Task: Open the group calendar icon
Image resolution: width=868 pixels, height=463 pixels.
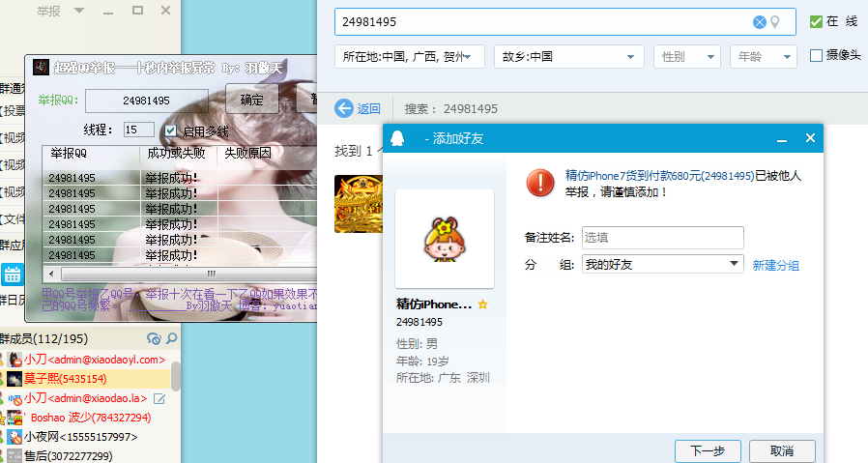Action: coord(13,274)
